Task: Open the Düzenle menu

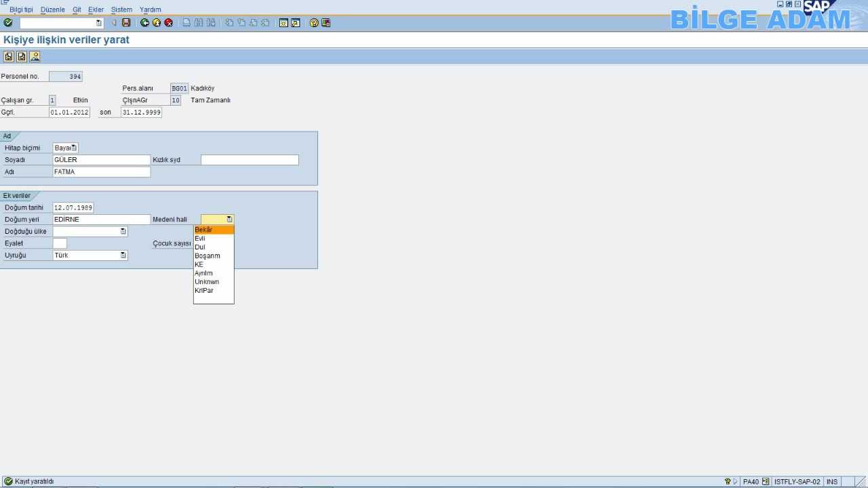Action: click(53, 10)
